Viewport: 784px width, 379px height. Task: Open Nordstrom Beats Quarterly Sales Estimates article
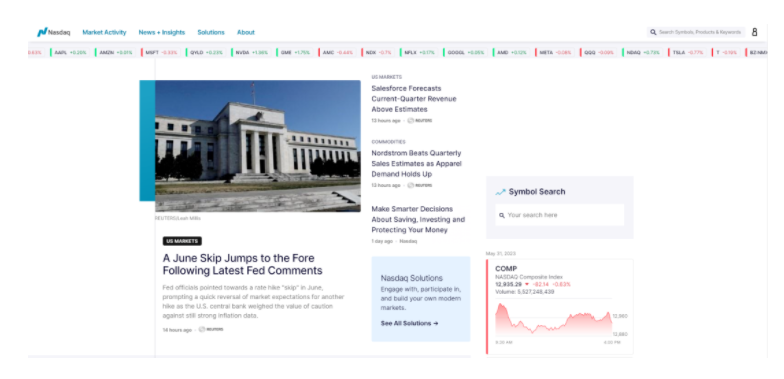416,164
